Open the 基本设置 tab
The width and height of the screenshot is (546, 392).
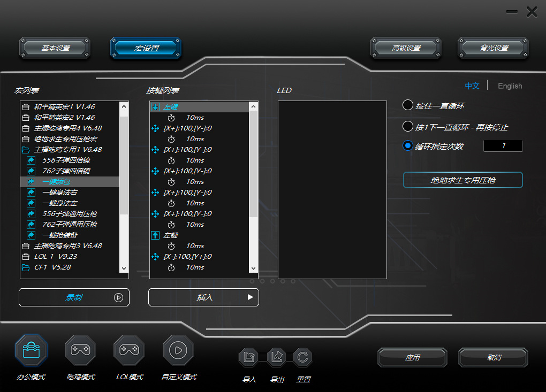55,48
